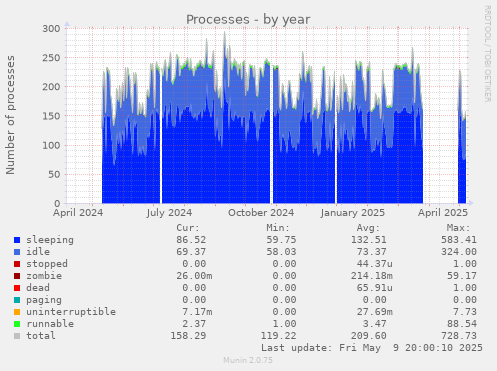Click the dead legend red swatch

click(x=17, y=288)
